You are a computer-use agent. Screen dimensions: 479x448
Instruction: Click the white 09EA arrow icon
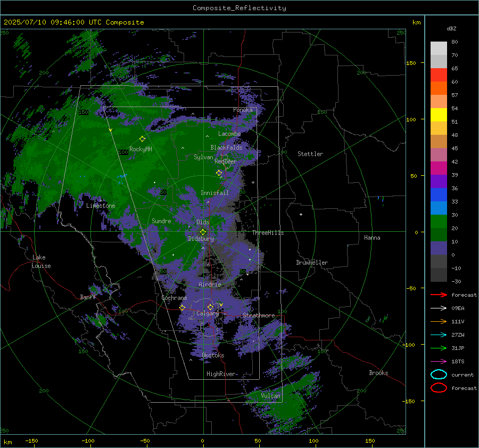pos(439,308)
